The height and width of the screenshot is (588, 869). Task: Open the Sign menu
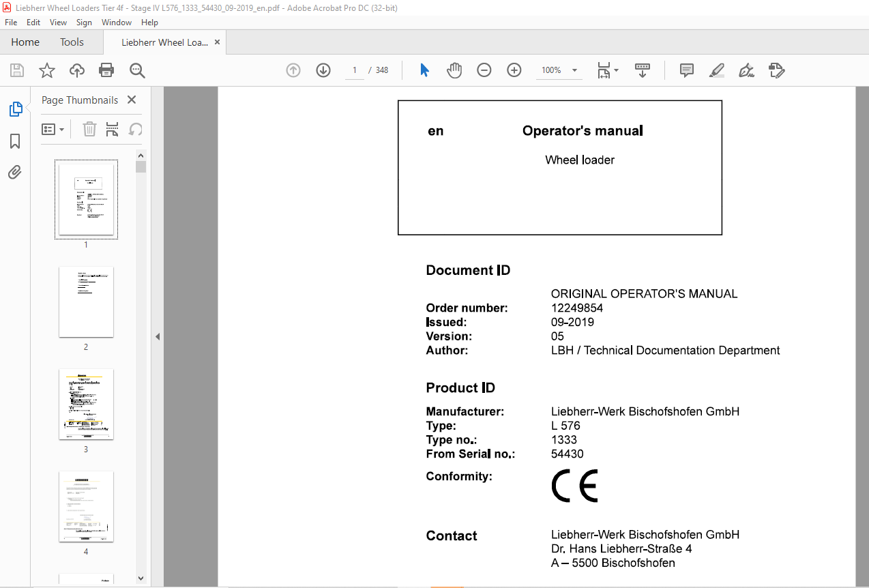85,23
